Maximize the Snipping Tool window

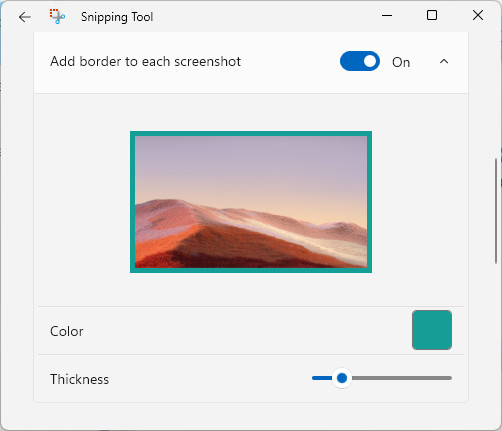tap(432, 15)
